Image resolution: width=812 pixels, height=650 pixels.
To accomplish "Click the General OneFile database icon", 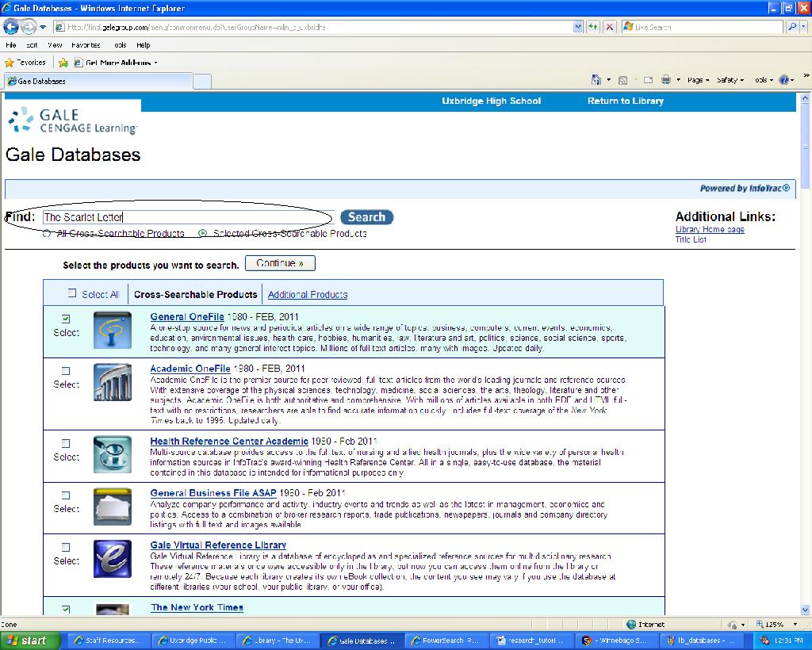I will pyautogui.click(x=113, y=331).
